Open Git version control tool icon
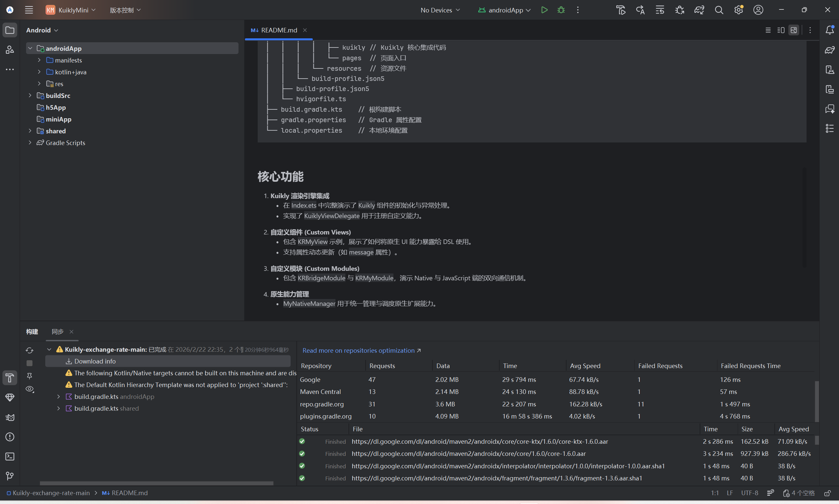Image resolution: width=839 pixels, height=504 pixels. 10,476
